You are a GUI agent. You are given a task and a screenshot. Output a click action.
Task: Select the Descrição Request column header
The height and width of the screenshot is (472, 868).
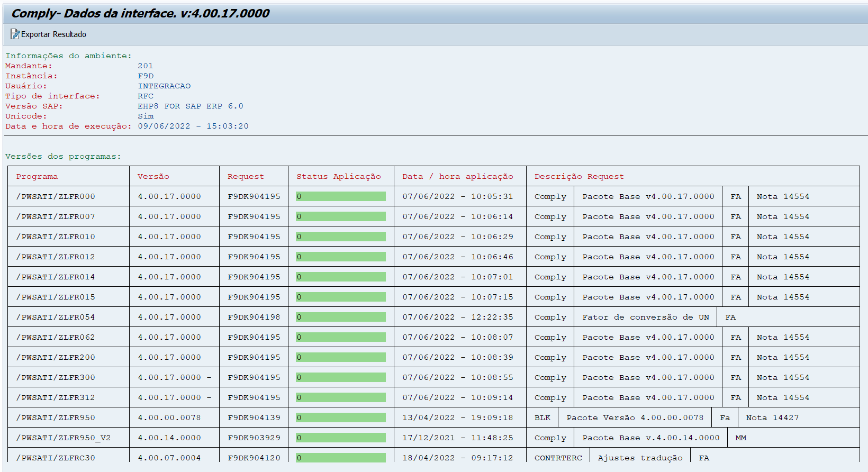[579, 177]
